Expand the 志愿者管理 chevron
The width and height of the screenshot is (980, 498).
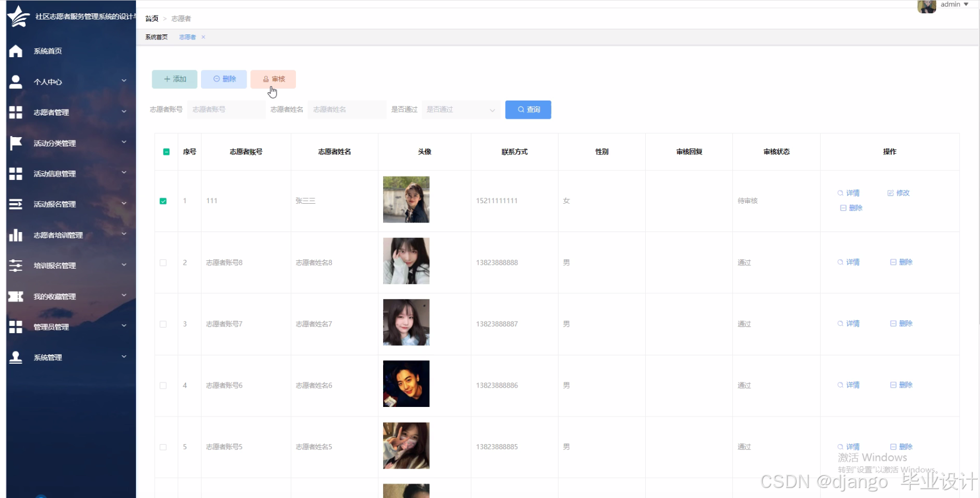[124, 111]
